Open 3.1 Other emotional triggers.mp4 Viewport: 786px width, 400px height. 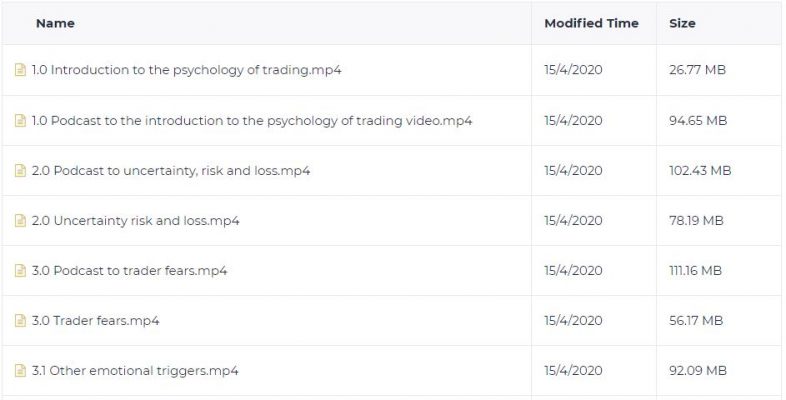pyautogui.click(x=135, y=370)
